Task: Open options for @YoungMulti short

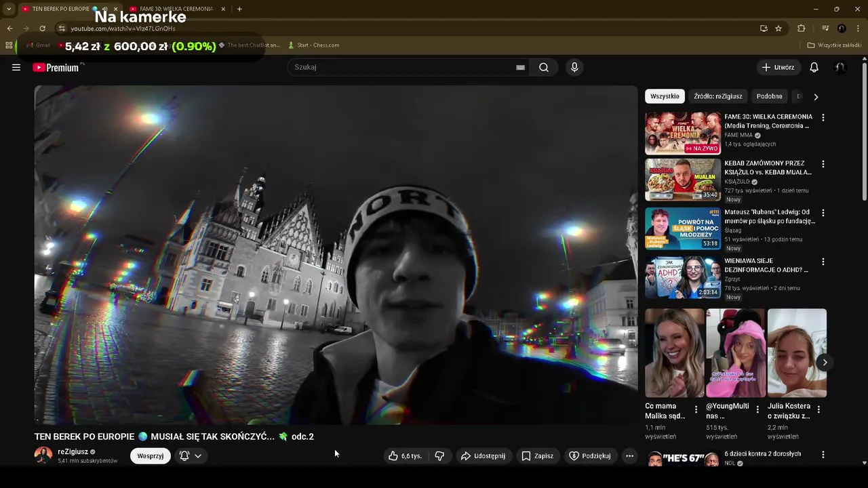Action: 757,409
